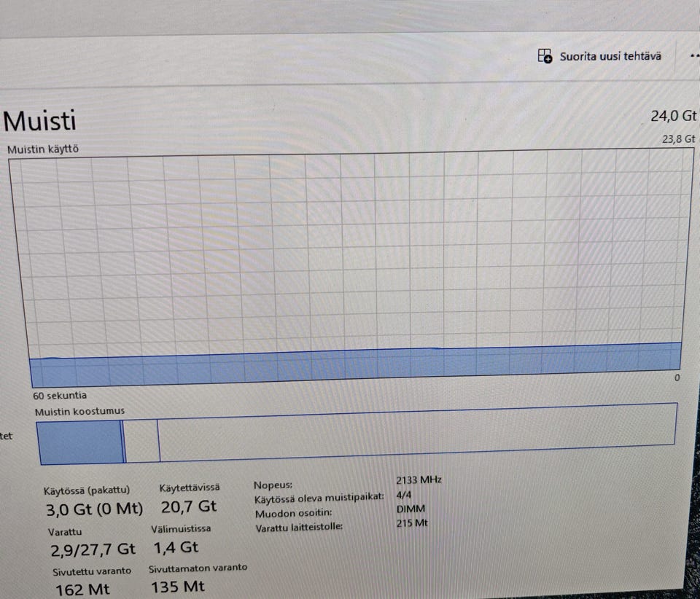This screenshot has height=599, width=700.
Task: Click the 'Sivutettu varanto' label
Action: coord(92,571)
